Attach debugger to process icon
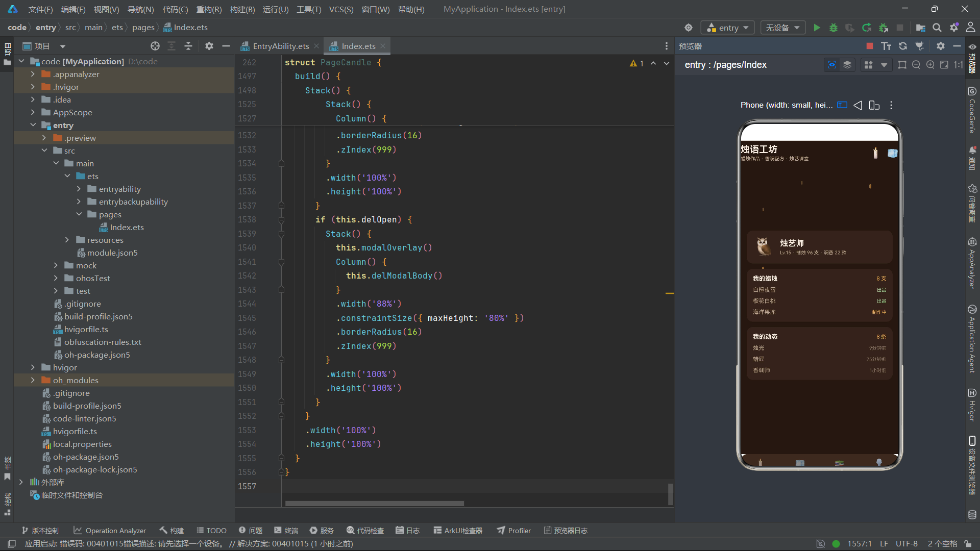 [x=884, y=28]
